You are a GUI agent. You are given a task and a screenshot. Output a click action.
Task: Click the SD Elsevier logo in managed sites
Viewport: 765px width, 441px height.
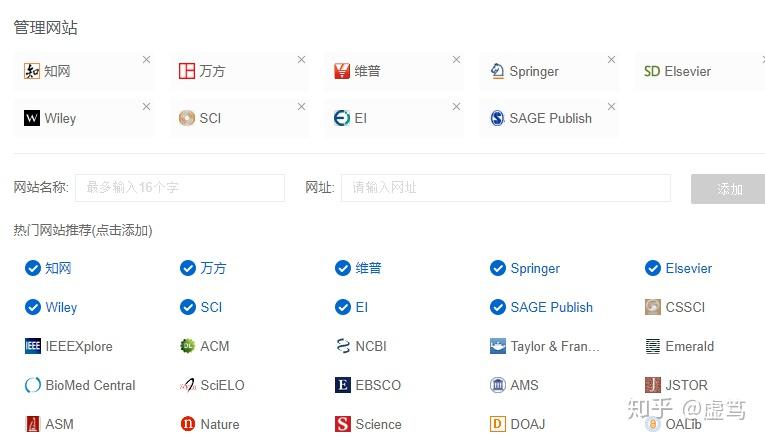coord(652,71)
